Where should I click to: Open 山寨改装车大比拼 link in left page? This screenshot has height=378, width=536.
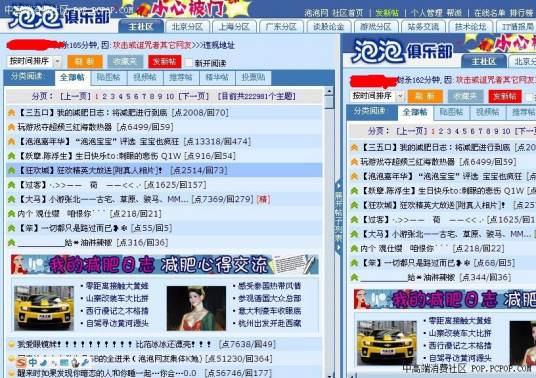[117, 298]
